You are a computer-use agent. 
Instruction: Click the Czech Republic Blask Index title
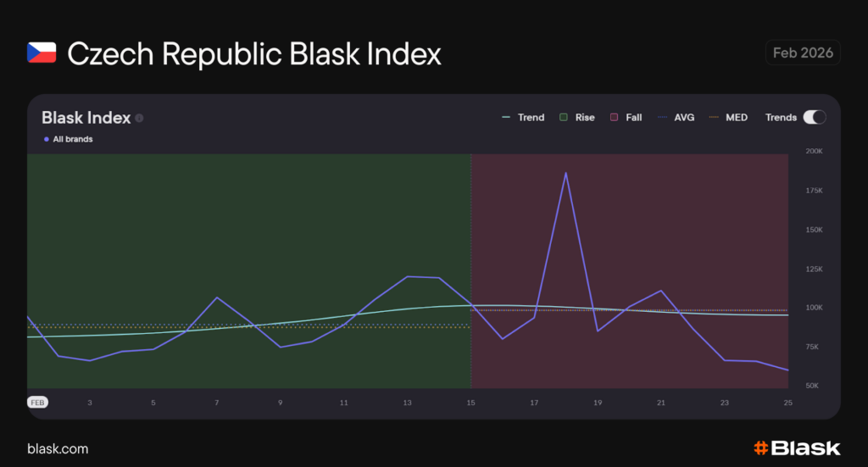(254, 53)
